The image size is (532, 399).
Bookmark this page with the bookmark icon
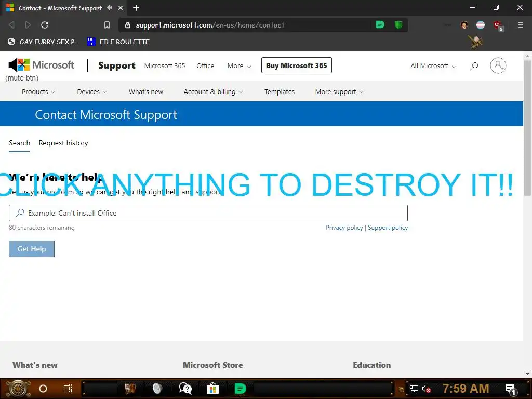point(107,25)
